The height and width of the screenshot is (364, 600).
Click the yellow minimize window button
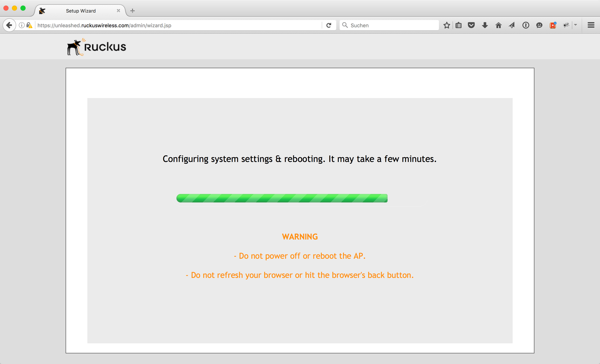(x=15, y=8)
